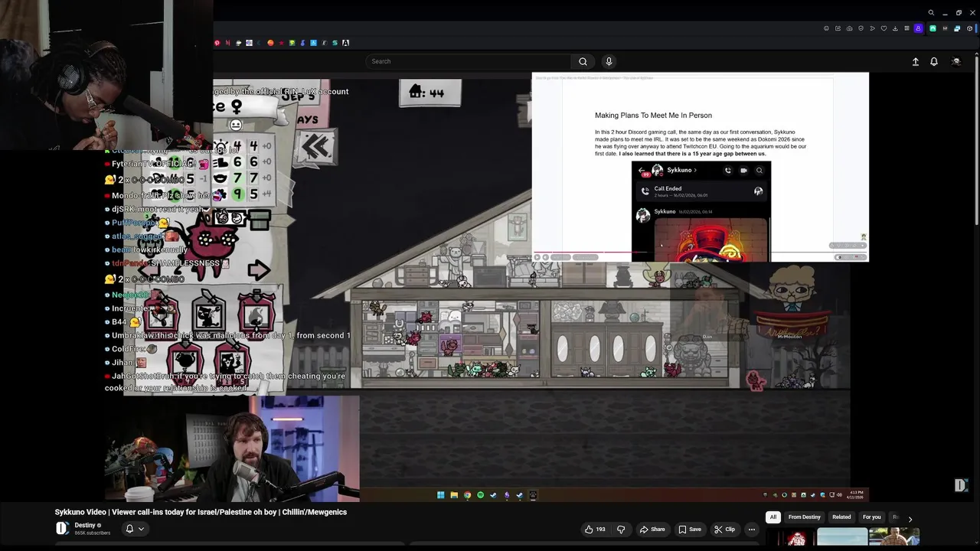Open the orange circle bookmark icon
Image resolution: width=980 pixels, height=551 pixels.
pos(270,43)
